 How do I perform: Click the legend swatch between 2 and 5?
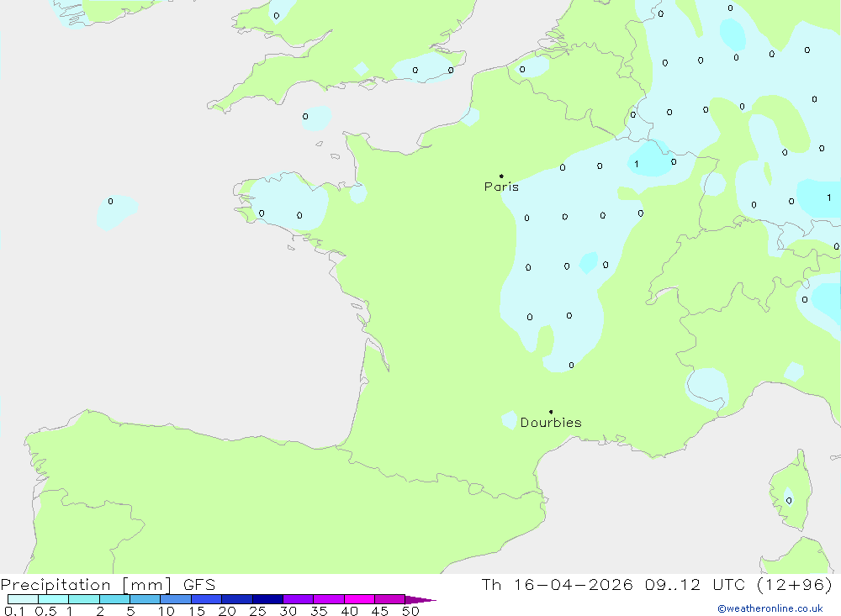[114, 599]
